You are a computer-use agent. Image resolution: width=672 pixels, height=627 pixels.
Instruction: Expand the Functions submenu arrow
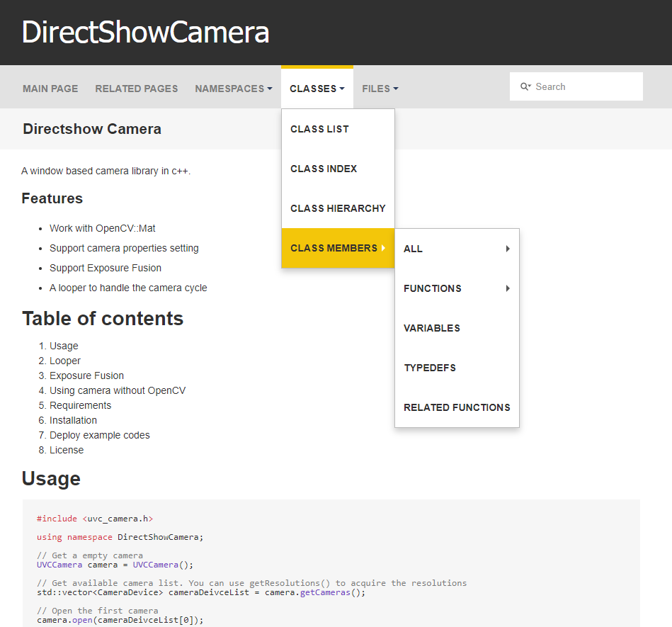508,288
